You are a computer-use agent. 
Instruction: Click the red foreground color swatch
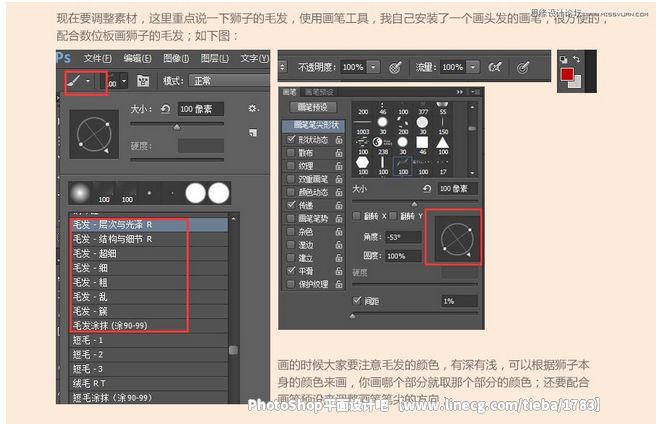pyautogui.click(x=567, y=75)
